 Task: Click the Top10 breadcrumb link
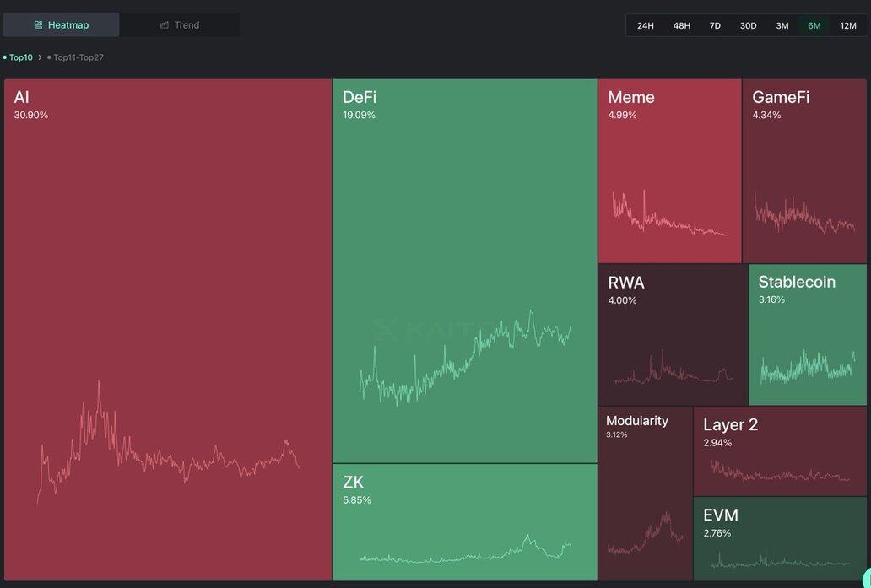point(20,57)
